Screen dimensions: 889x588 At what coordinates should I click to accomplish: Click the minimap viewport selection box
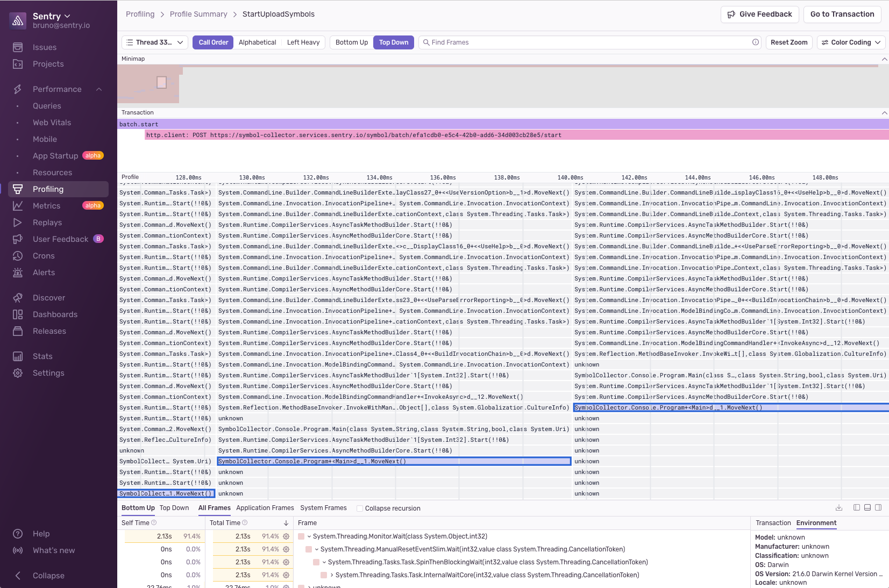click(x=161, y=82)
